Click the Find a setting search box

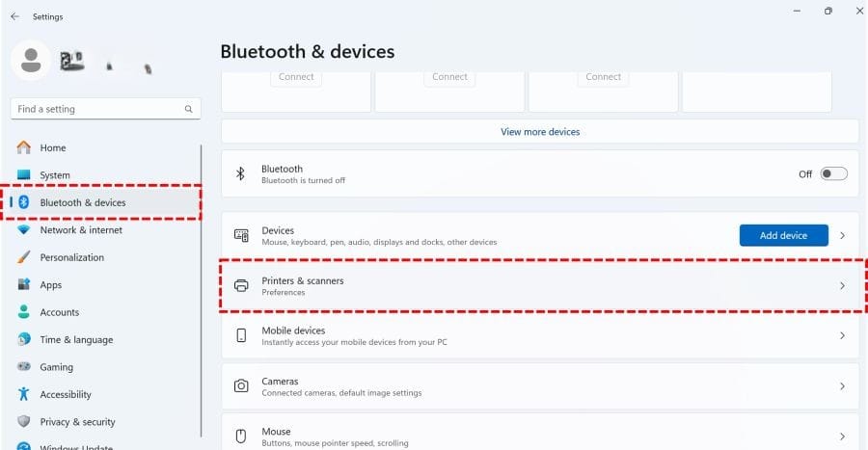[x=96, y=110]
